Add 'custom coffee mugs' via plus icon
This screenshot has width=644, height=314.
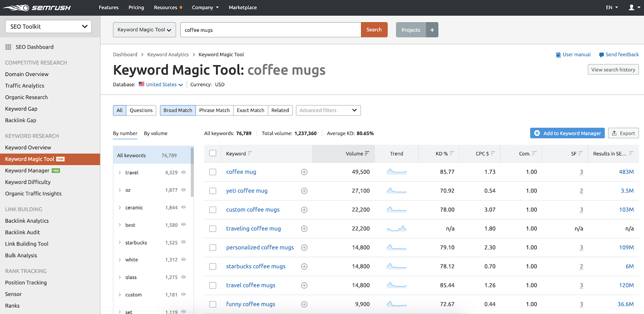pos(304,210)
